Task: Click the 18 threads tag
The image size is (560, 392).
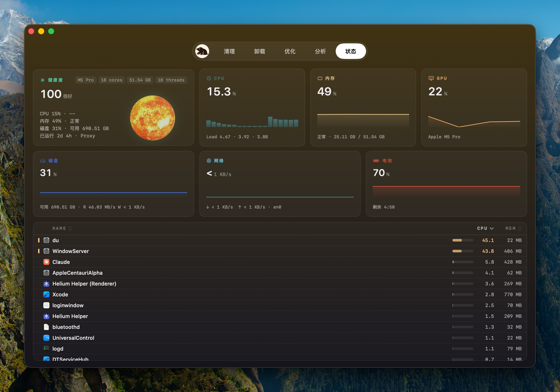Action: coord(171,80)
